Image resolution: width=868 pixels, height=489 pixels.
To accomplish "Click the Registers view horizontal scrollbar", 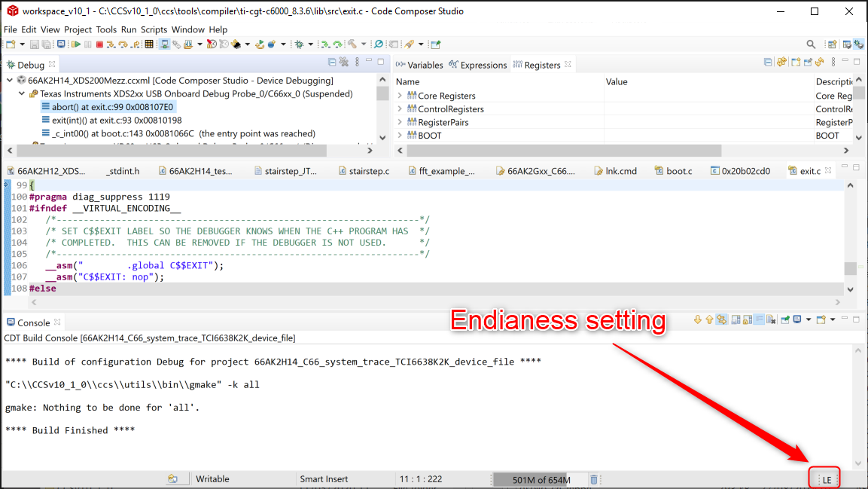I will [564, 150].
